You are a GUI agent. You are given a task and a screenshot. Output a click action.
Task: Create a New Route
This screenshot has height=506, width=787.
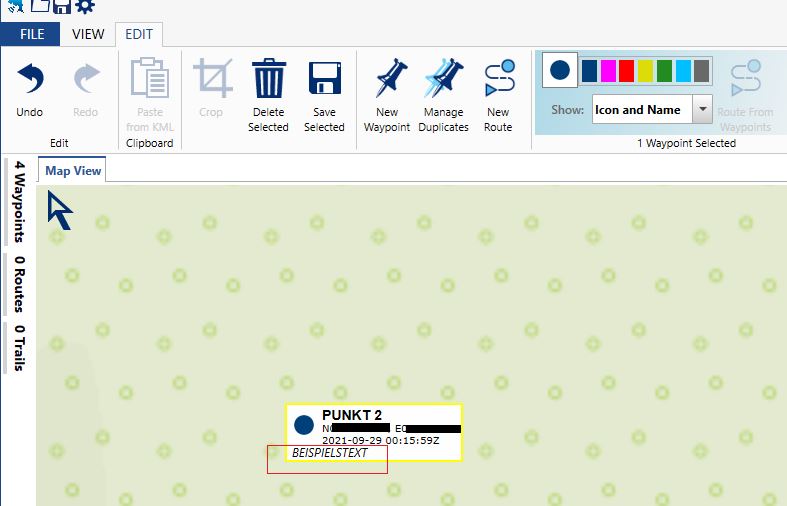[498, 80]
